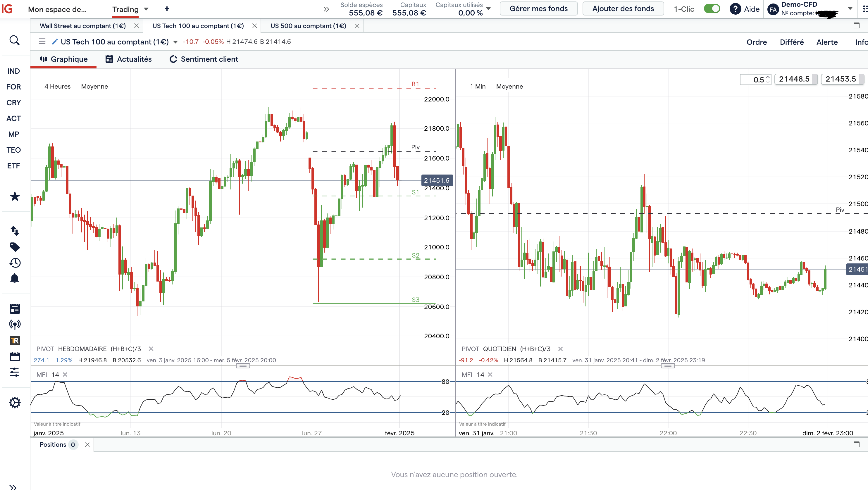Remove the MFI 14 indicator on 1 Min chart
868x490 pixels.
pos(490,375)
